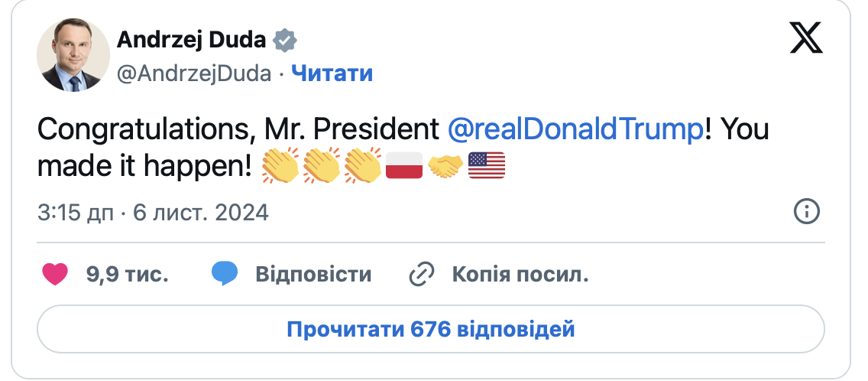This screenshot has height=381, width=868.
Task: Click the blue reply bubble icon
Action: 225,274
